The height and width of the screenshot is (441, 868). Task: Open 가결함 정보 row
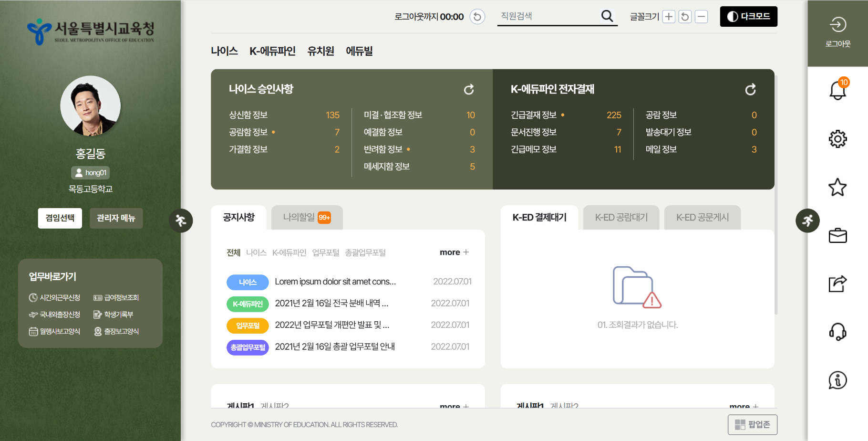coord(284,149)
